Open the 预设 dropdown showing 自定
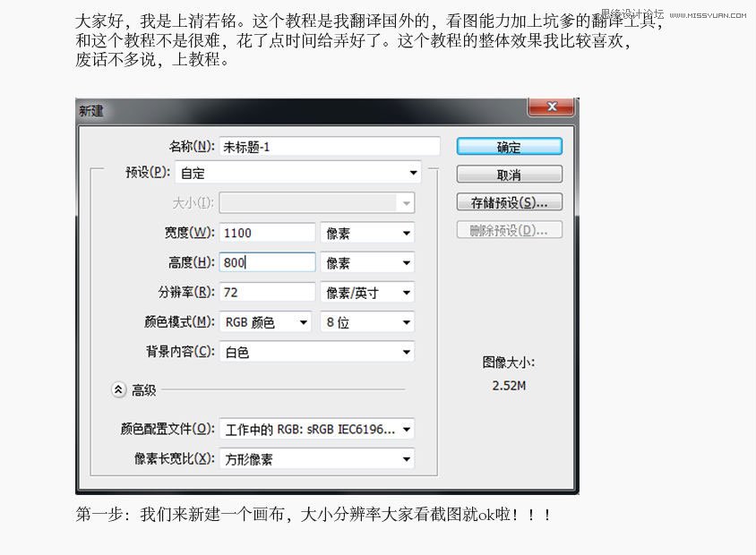 (298, 173)
